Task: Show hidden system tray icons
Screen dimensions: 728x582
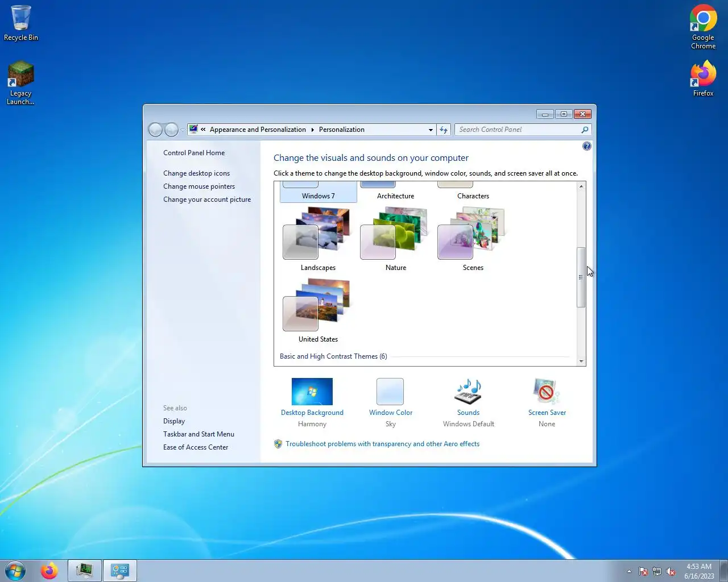Action: click(x=629, y=571)
